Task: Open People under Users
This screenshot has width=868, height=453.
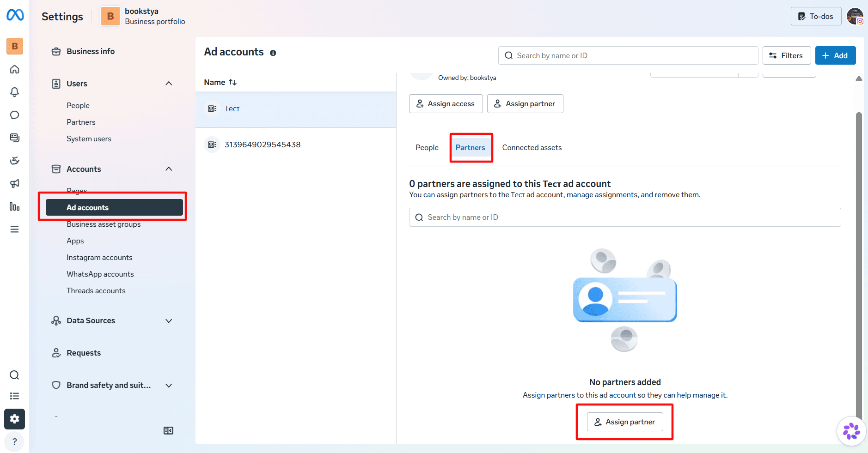Action: [78, 106]
